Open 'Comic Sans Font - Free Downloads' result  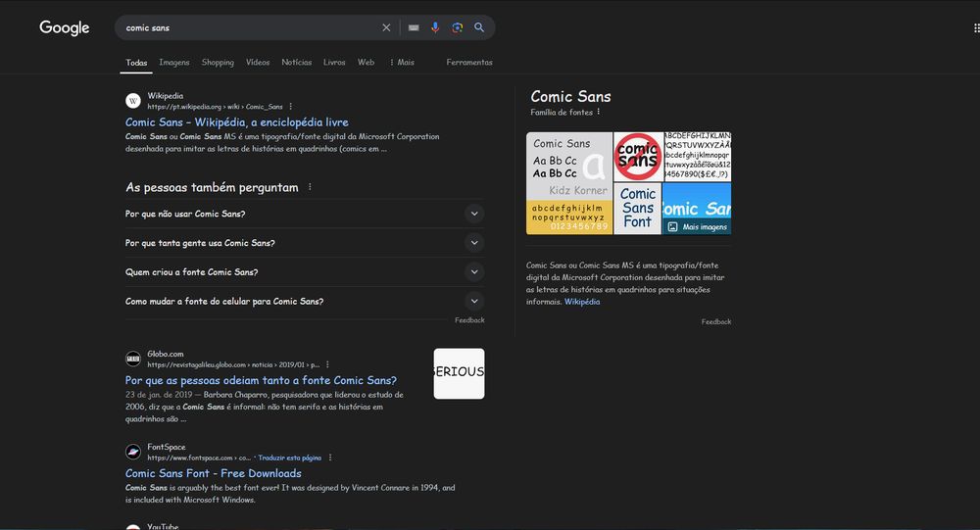(213, 473)
